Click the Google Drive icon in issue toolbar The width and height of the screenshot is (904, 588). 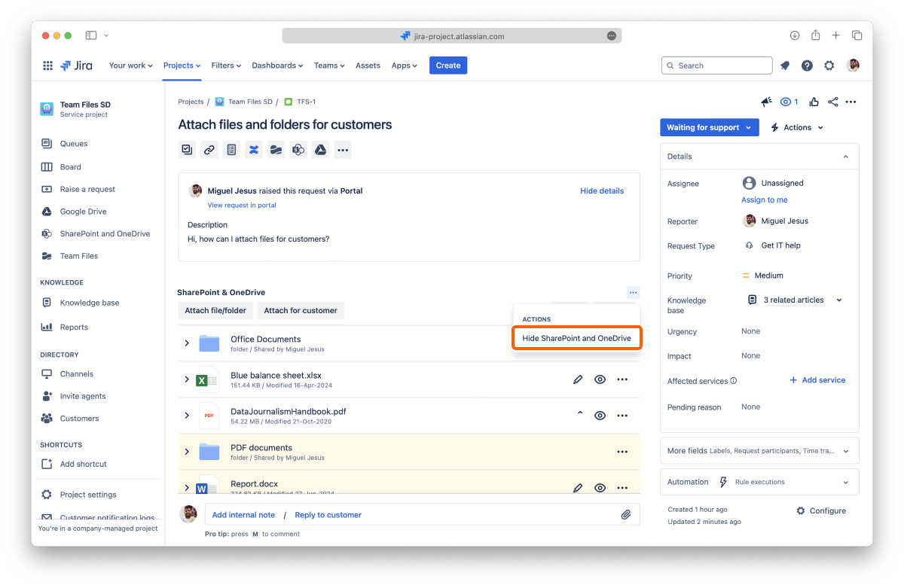tap(320, 150)
